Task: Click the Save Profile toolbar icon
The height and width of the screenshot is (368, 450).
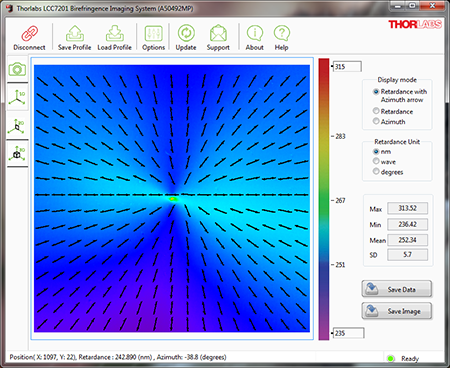Action: coord(75,33)
